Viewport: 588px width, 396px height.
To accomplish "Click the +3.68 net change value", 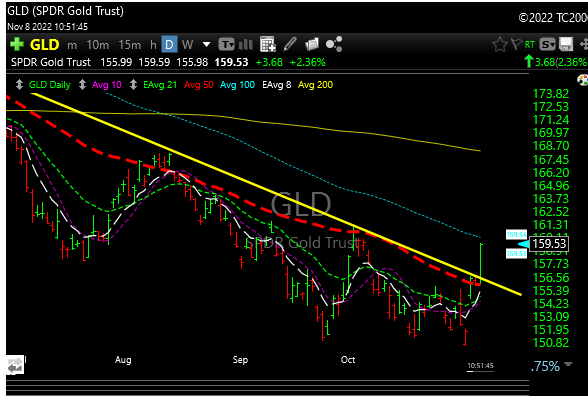I will [269, 62].
